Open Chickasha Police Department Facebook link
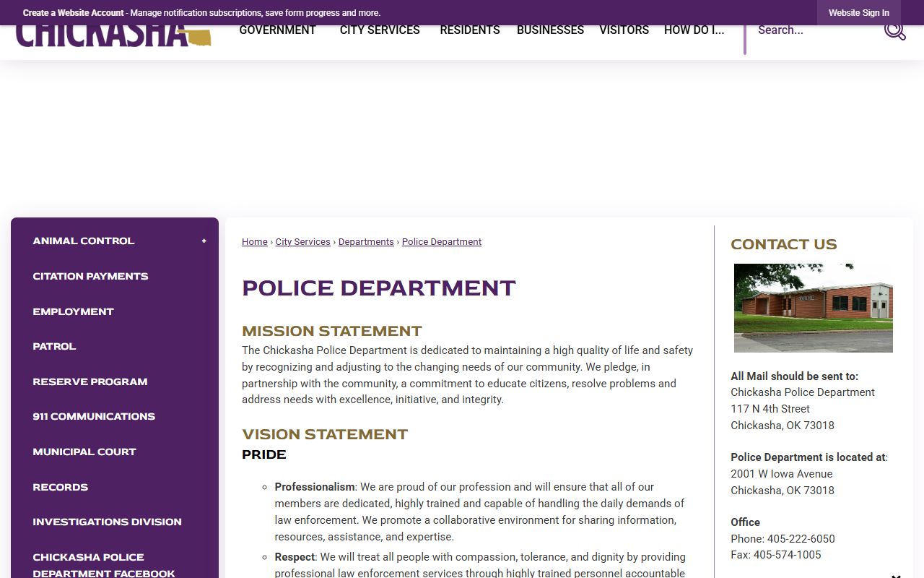This screenshot has width=924, height=578. 104,565
